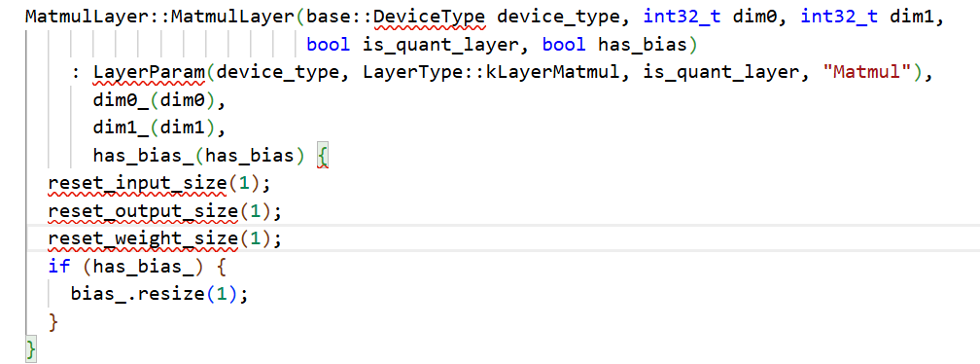Click the bool keyword before has_bias
Image resolution: width=980 pixels, height=364 pixels.
click(564, 45)
